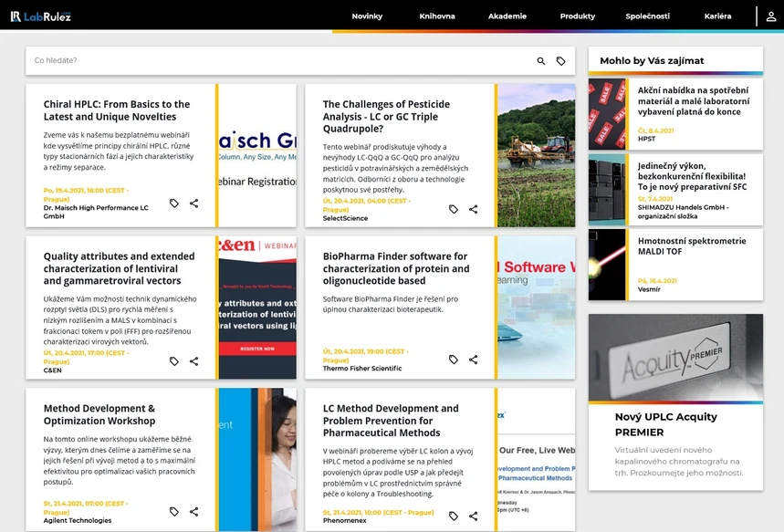
Task: Share the LC Method Development webinar
Action: point(474,516)
